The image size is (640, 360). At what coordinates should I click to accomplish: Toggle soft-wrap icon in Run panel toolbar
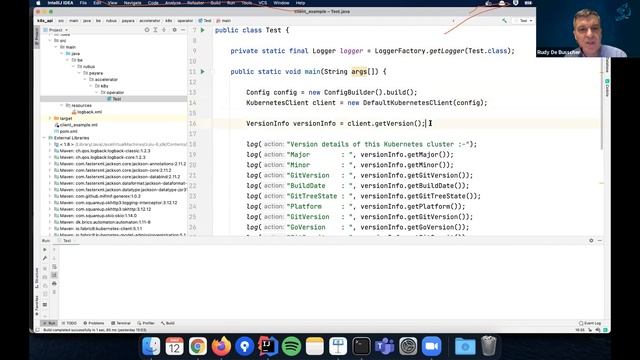pos(54,267)
